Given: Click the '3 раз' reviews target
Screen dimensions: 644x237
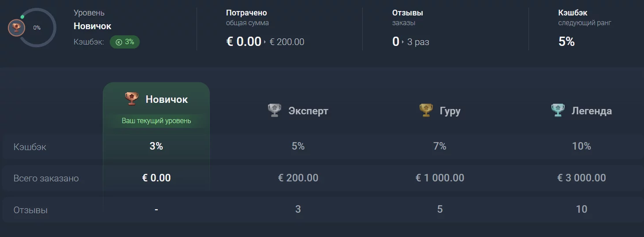Looking at the screenshot, I should click(418, 42).
